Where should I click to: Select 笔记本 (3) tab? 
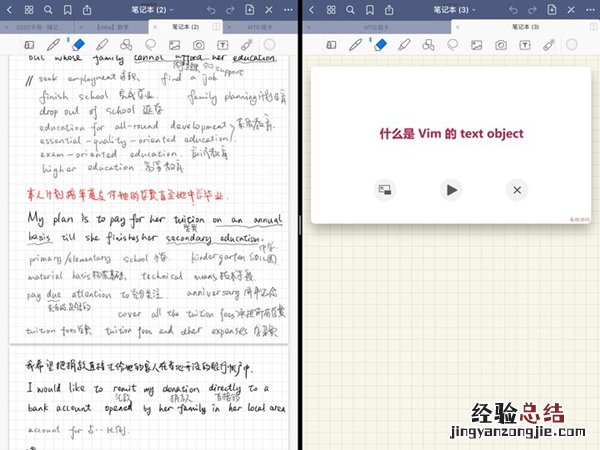[525, 27]
